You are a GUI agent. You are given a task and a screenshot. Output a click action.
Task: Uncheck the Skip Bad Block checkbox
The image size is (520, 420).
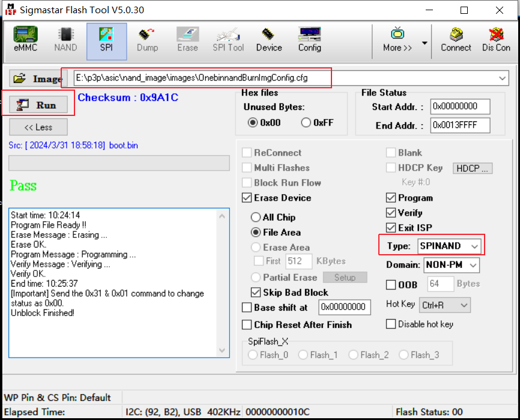(256, 292)
